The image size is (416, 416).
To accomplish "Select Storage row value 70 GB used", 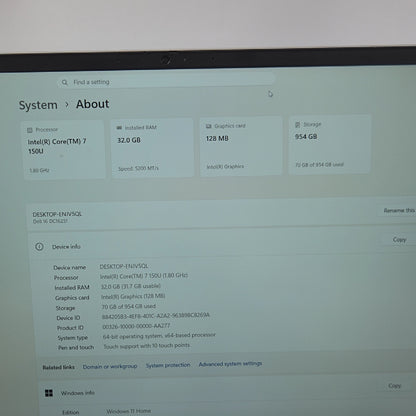I will (x=129, y=306).
